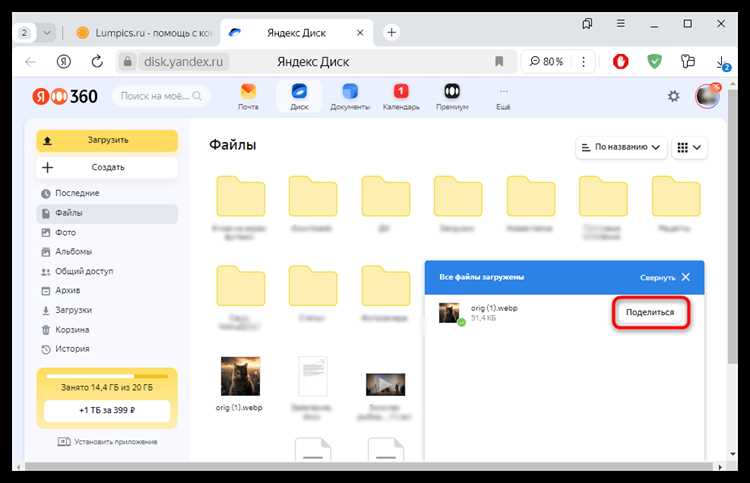Image resolution: width=750 pixels, height=483 pixels.
Task: Click the Поделиться button
Action: click(x=650, y=312)
